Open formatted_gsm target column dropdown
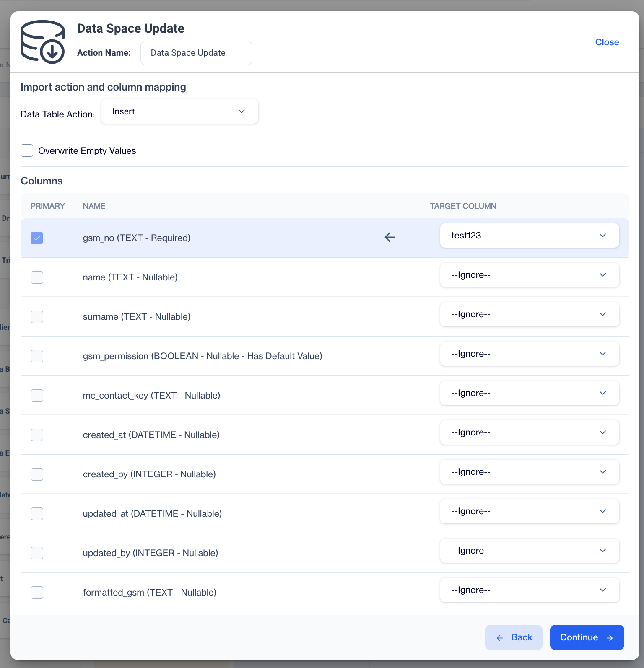644x668 pixels. [530, 590]
